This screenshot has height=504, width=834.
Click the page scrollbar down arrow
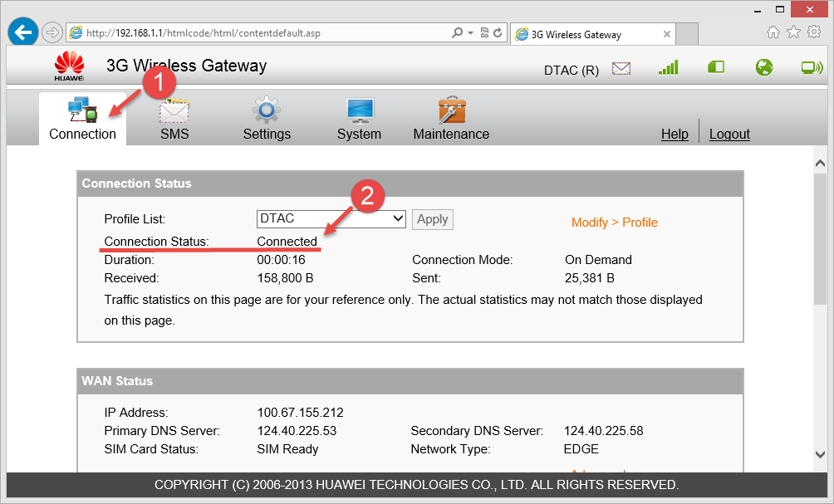820,454
